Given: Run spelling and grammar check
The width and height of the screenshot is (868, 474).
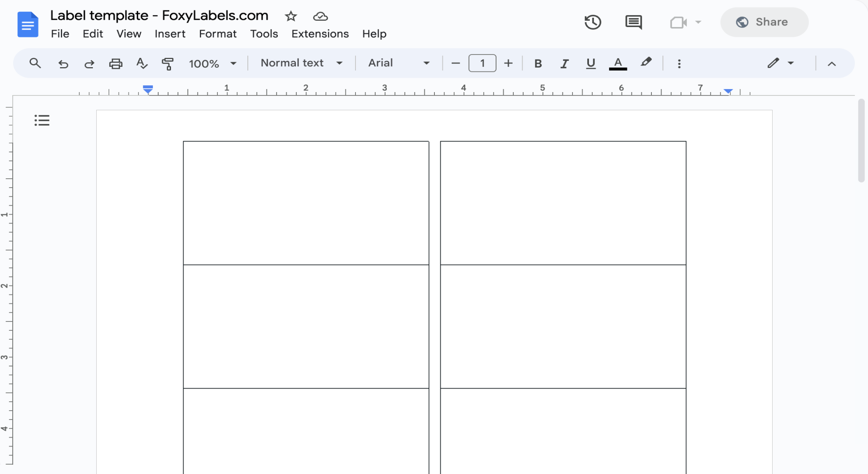Looking at the screenshot, I should point(141,63).
